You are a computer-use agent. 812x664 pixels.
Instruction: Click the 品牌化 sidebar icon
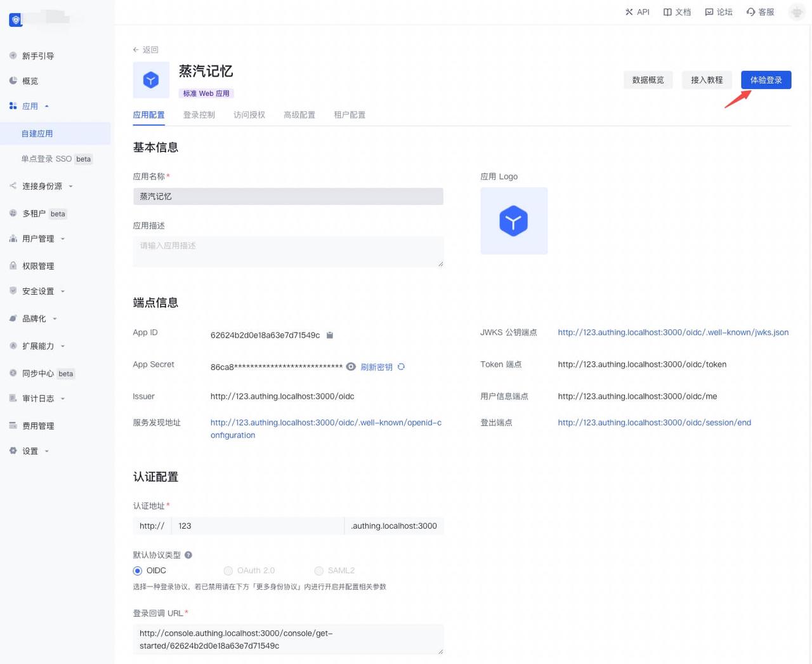pyautogui.click(x=13, y=318)
